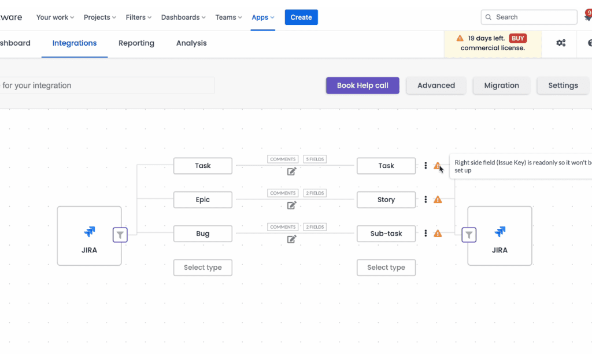Open three-dot menu beside Story
The height and width of the screenshot is (364, 592).
point(425,199)
